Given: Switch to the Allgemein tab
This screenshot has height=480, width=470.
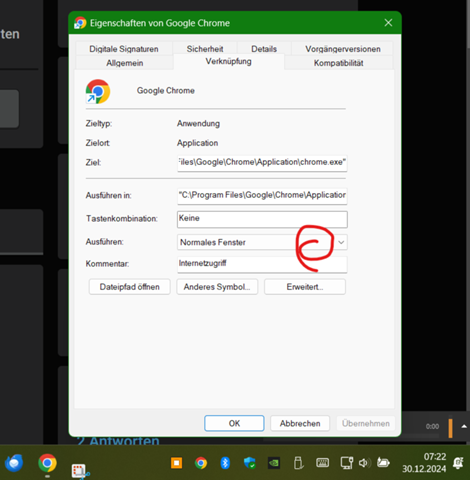Looking at the screenshot, I should (x=125, y=63).
